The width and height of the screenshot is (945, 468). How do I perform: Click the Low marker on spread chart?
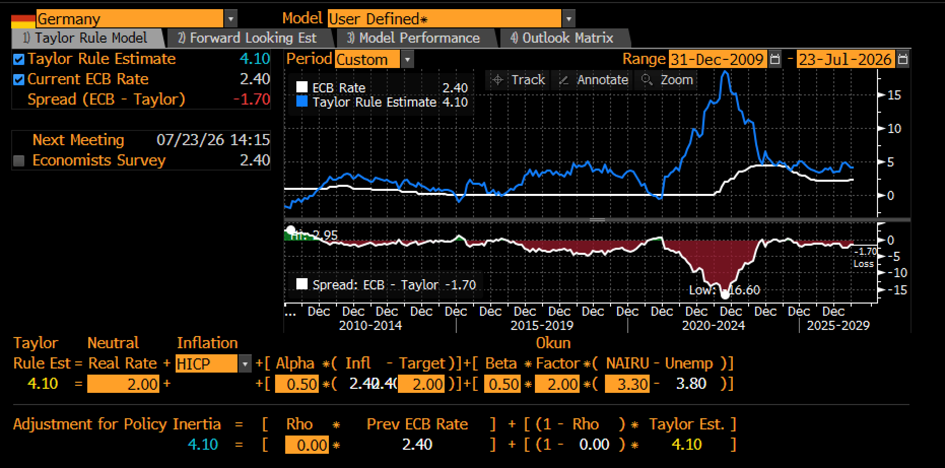pos(725,293)
